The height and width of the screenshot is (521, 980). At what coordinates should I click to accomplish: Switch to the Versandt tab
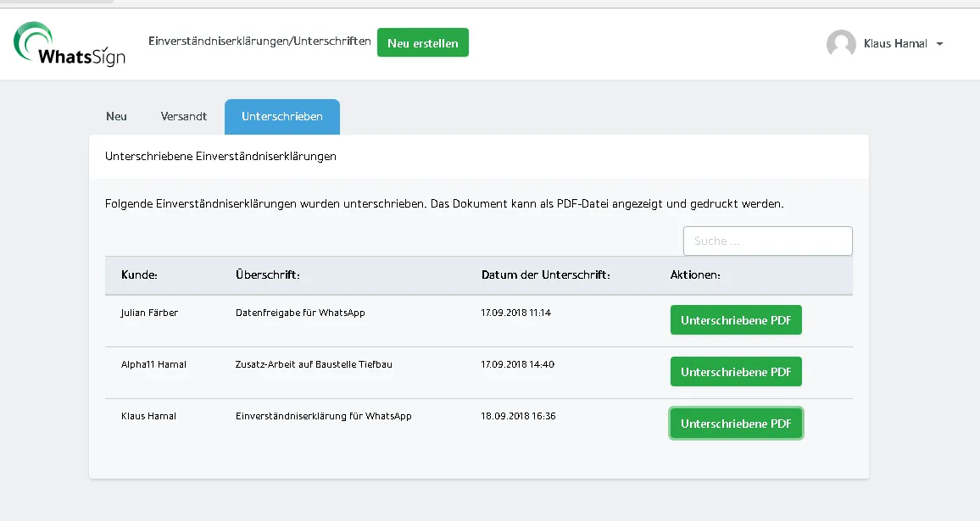[x=184, y=117]
